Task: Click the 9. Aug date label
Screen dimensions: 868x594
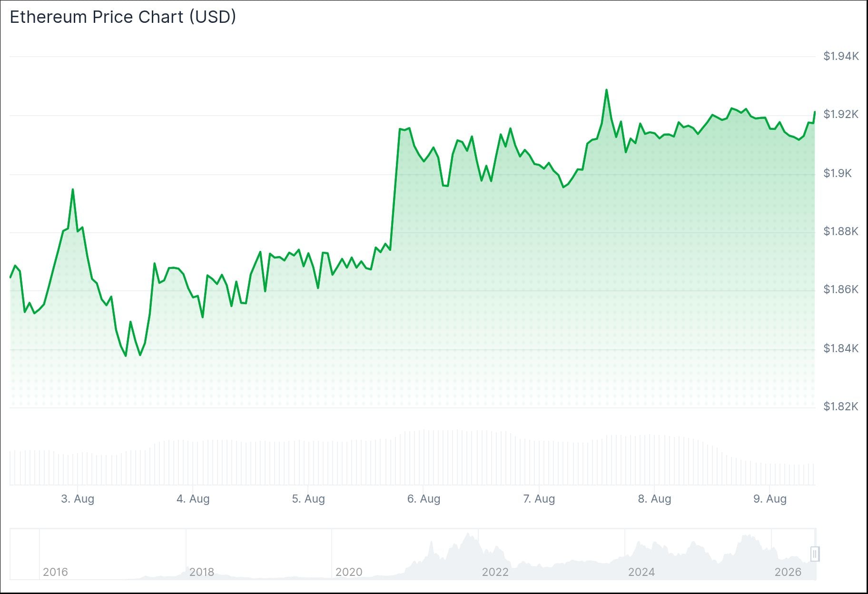Action: [769, 499]
